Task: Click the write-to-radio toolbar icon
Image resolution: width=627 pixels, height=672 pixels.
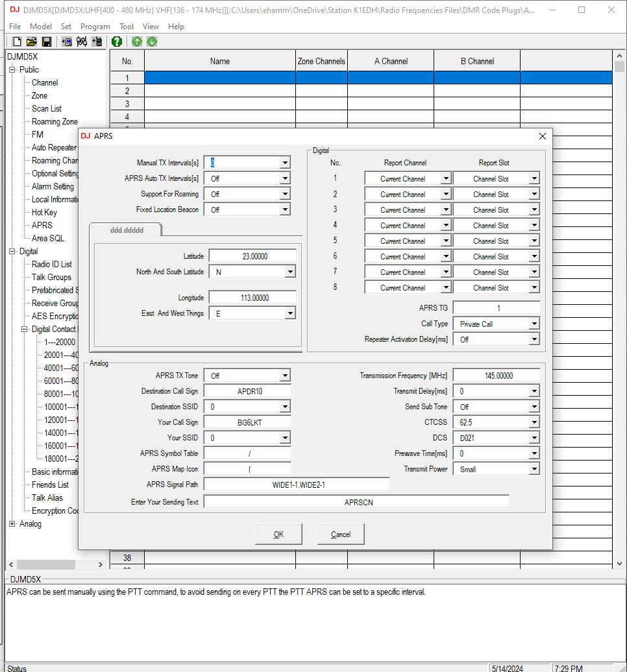Action: click(x=97, y=42)
